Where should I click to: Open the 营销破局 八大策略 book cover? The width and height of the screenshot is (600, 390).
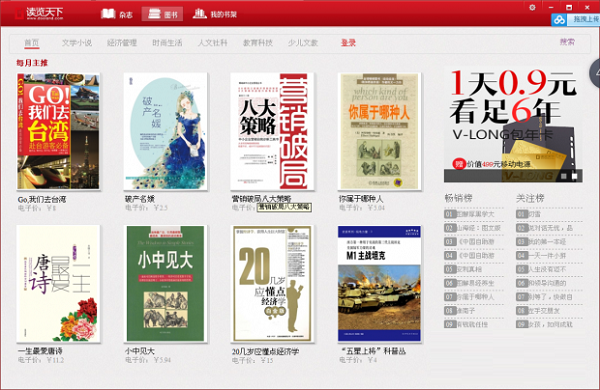[x=272, y=131]
